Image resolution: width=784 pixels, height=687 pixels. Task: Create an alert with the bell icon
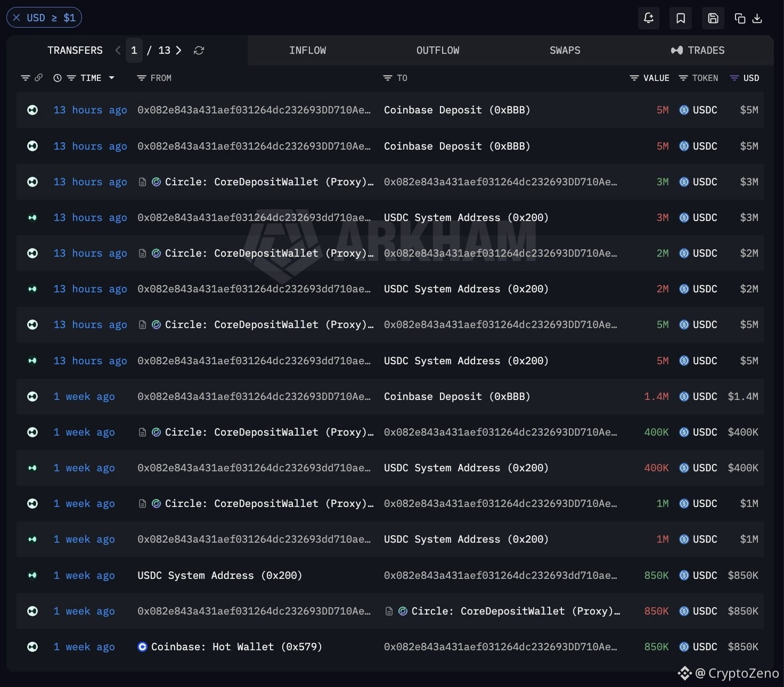tap(649, 18)
